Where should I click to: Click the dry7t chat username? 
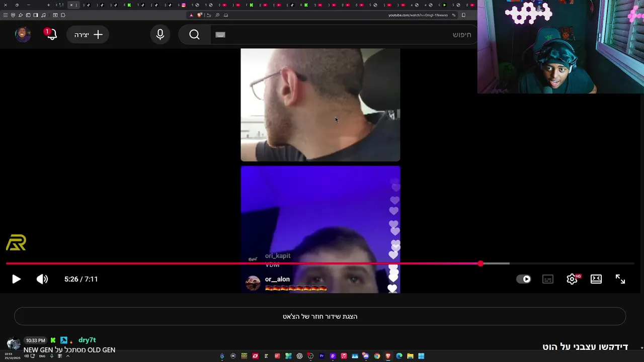coord(87,340)
